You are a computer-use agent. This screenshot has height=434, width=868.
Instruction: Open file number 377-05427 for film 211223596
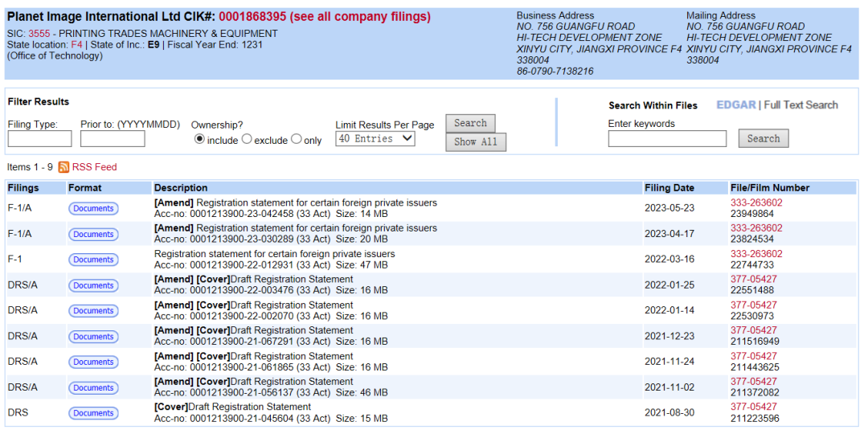pyautogui.click(x=753, y=407)
